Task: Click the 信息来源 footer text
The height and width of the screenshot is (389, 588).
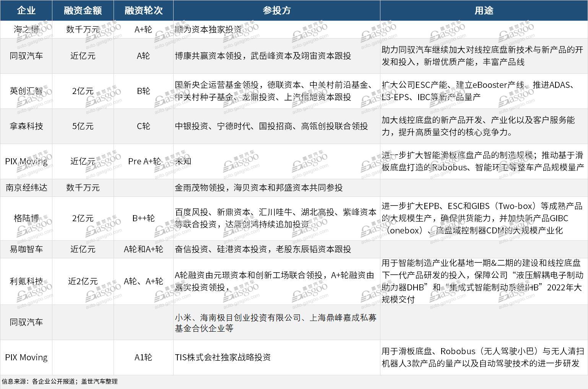Action: [x=59, y=381]
